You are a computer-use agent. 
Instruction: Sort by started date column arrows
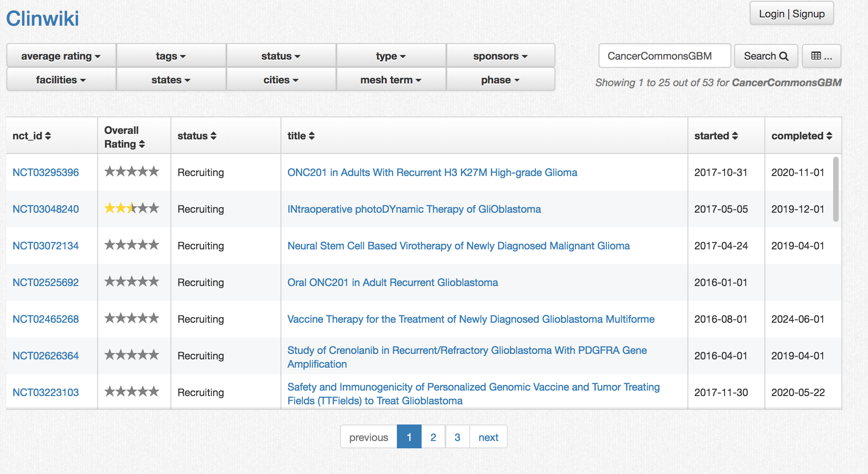point(735,136)
